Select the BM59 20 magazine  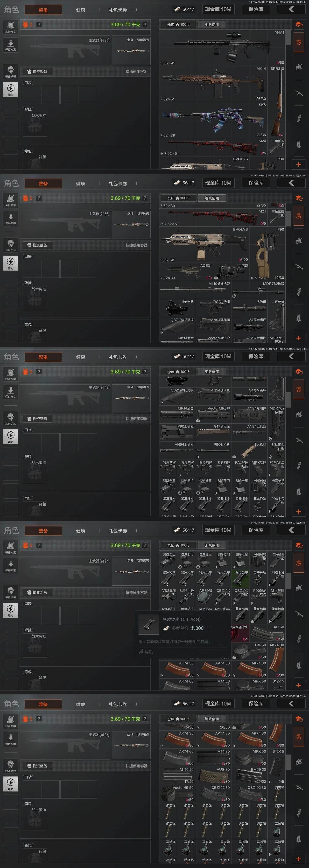coord(249,776)
